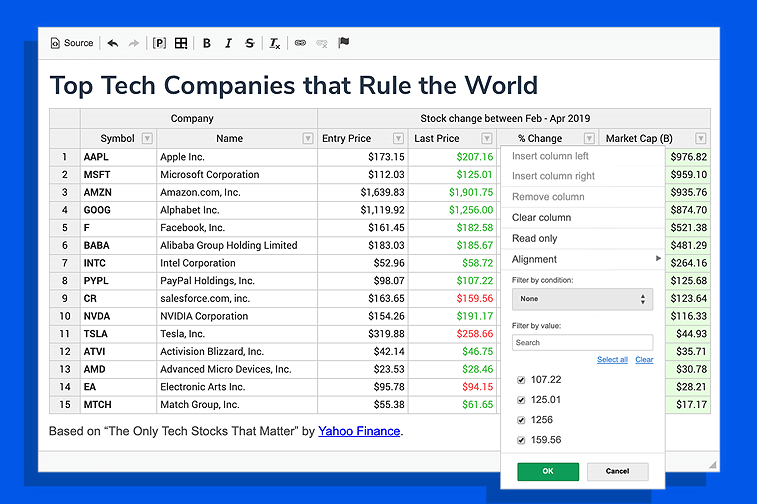The image size is (757, 504).
Task: Click the Link icon
Action: click(300, 43)
